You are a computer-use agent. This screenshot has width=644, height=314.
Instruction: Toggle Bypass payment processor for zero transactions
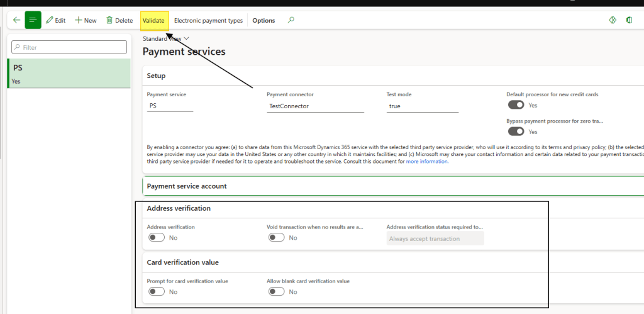pyautogui.click(x=516, y=132)
